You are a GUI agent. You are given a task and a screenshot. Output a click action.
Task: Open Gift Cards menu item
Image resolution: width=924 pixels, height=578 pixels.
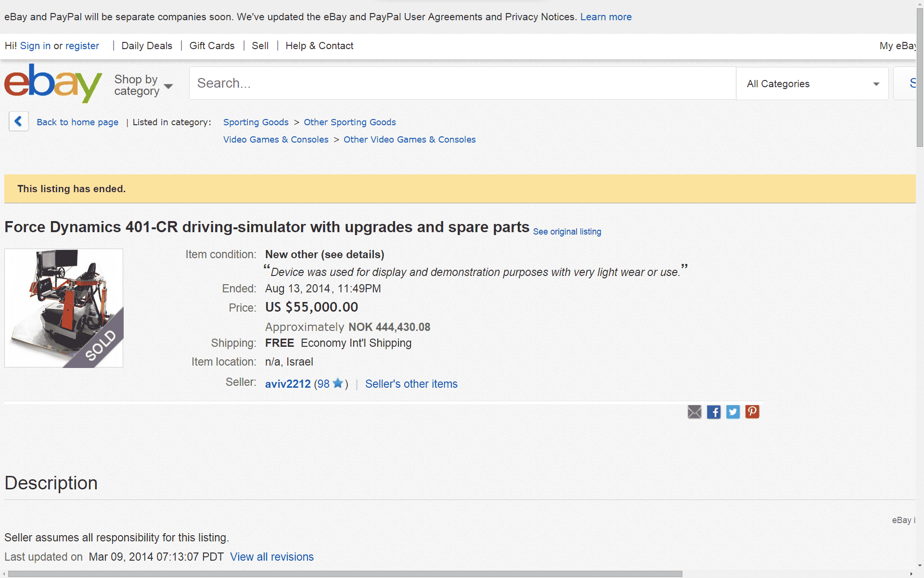(x=212, y=46)
